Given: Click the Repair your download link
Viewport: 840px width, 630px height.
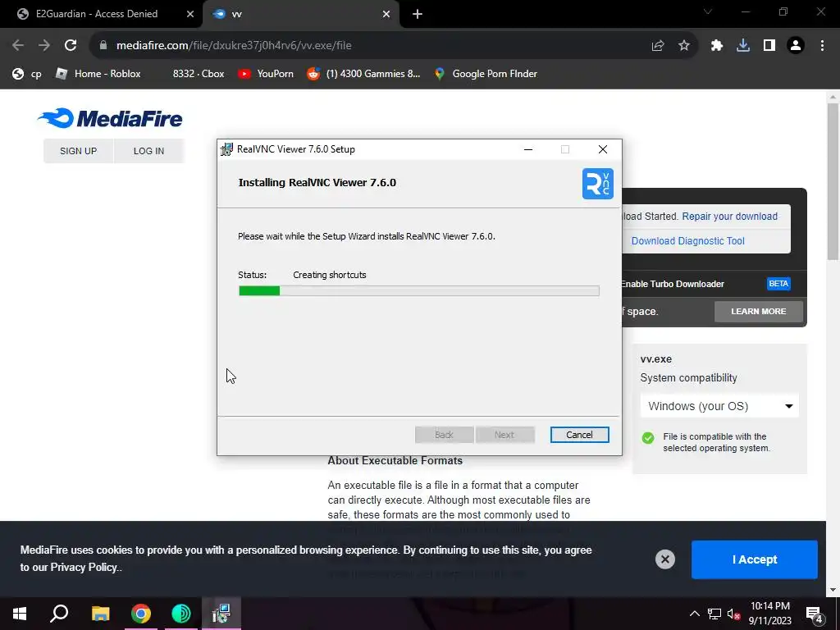Looking at the screenshot, I should pos(729,217).
